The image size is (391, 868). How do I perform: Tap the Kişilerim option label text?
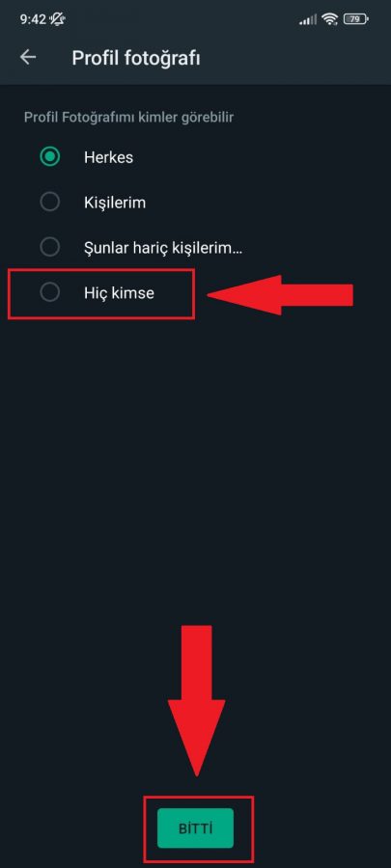click(x=115, y=203)
